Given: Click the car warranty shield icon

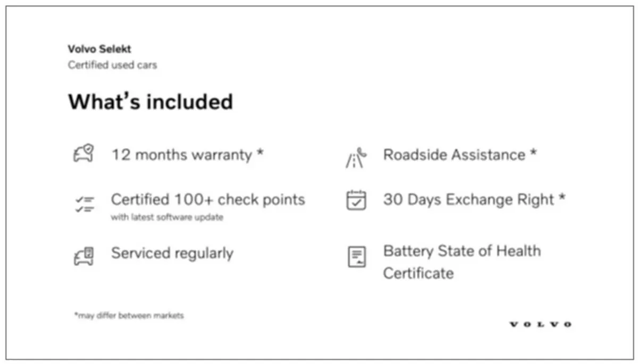Looking at the screenshot, I should pyautogui.click(x=83, y=154).
